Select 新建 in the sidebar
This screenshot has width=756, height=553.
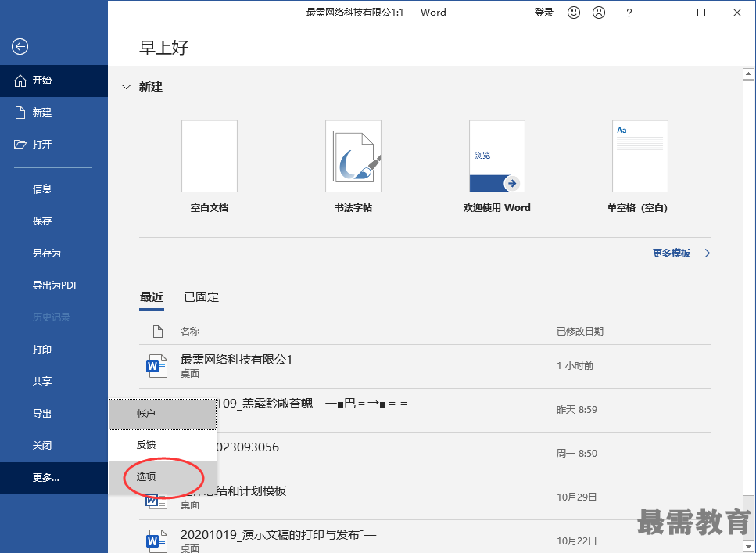(54, 113)
